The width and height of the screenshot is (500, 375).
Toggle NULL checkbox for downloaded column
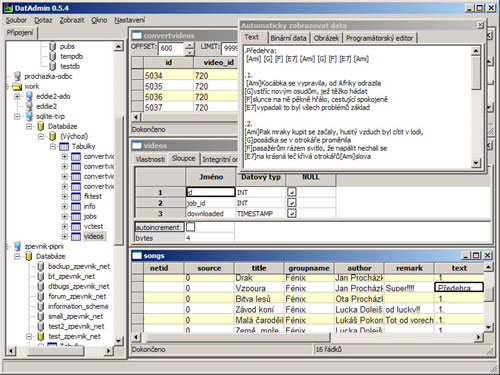291,213
